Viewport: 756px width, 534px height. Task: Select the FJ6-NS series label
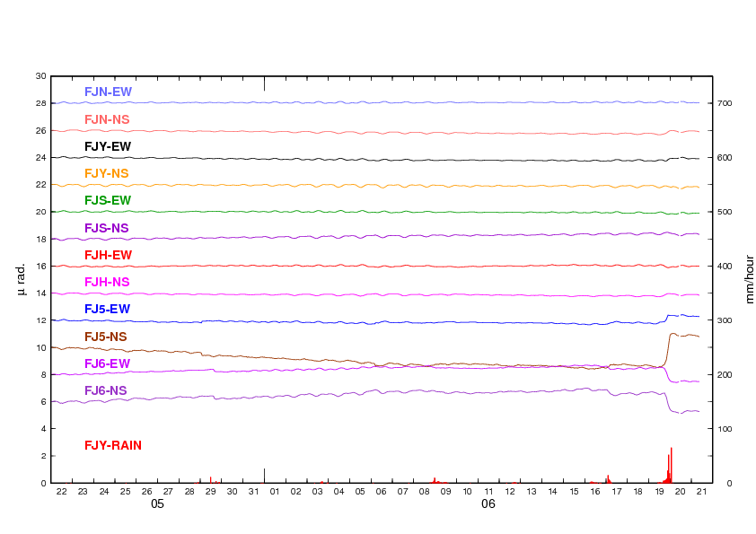[x=106, y=390]
